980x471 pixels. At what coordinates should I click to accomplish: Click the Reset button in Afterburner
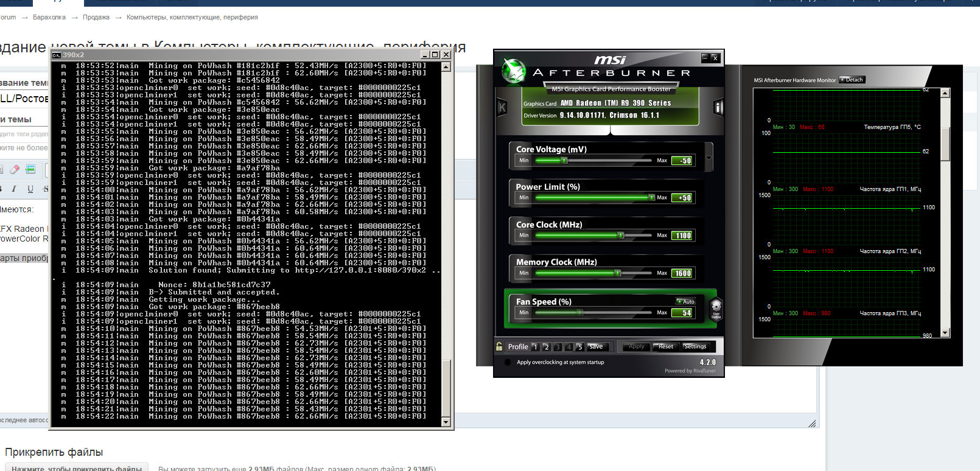pyautogui.click(x=665, y=346)
